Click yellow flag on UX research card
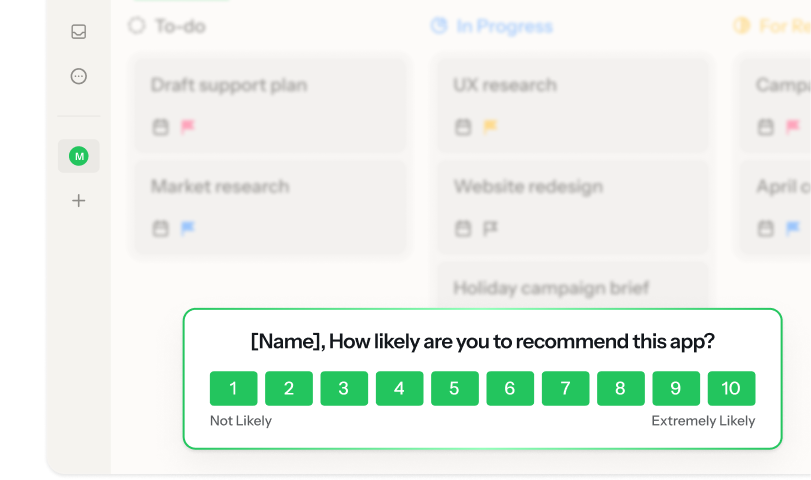The width and height of the screenshot is (811, 480). pos(490,127)
